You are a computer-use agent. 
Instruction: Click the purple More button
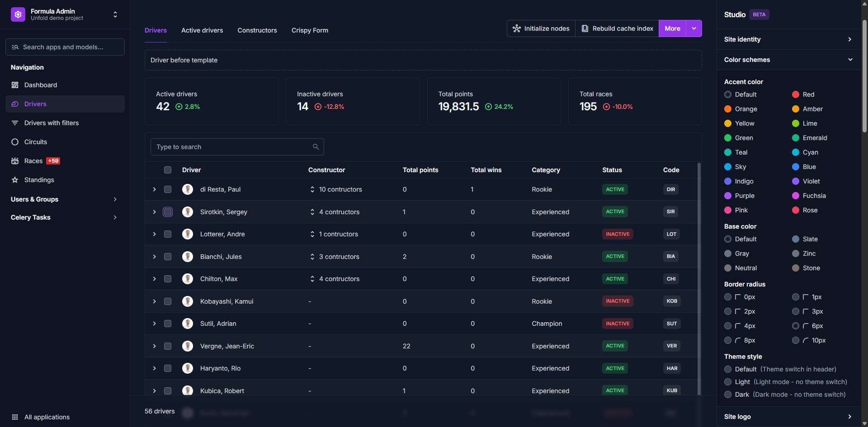(673, 28)
